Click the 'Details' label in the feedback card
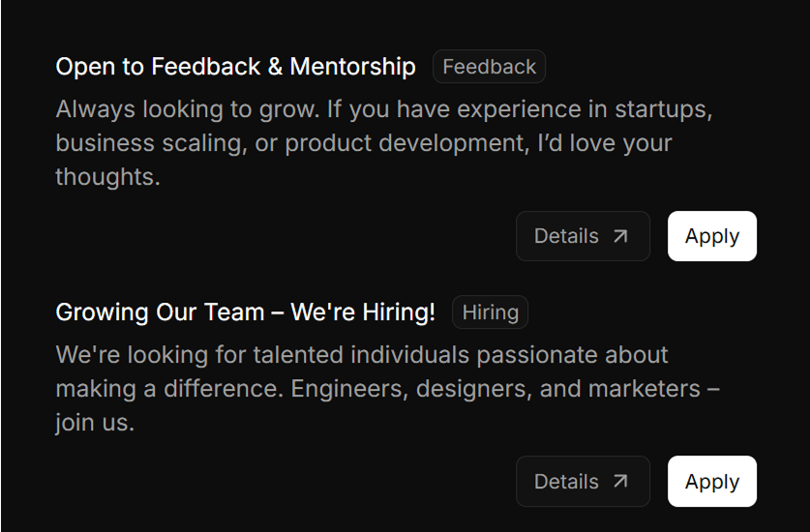The height and width of the screenshot is (532, 810). point(566,236)
